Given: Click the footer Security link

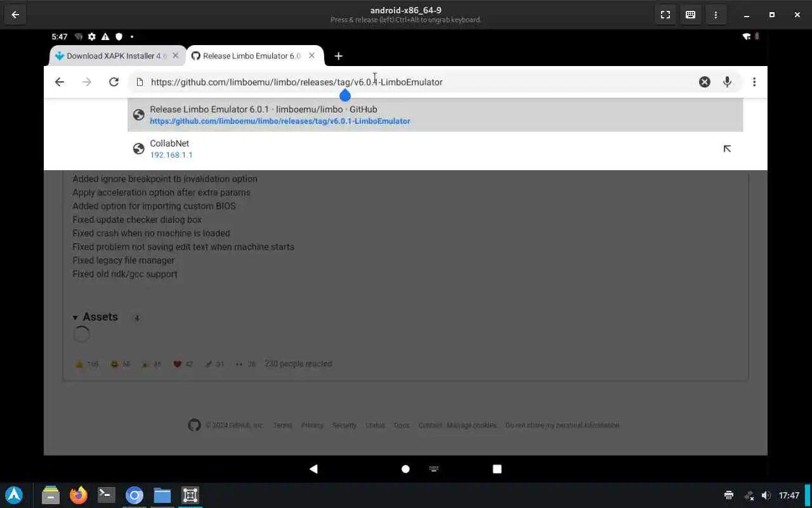Looking at the screenshot, I should pyautogui.click(x=344, y=425).
